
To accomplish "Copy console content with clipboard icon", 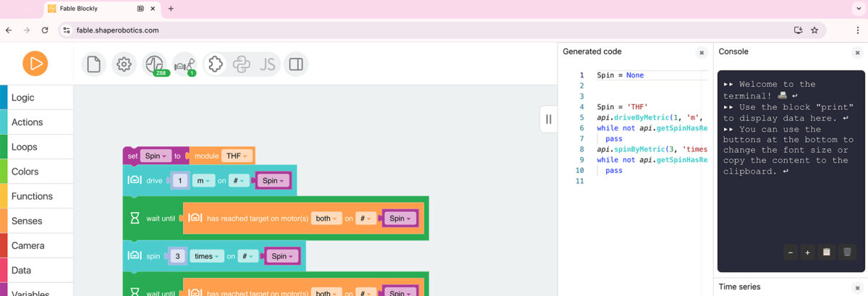I will pos(827,252).
